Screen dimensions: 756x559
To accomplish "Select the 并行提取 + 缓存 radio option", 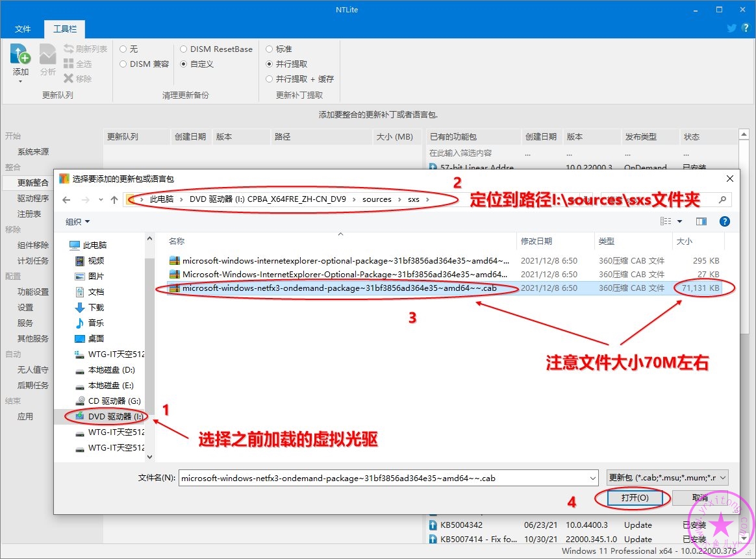I will pyautogui.click(x=299, y=79).
